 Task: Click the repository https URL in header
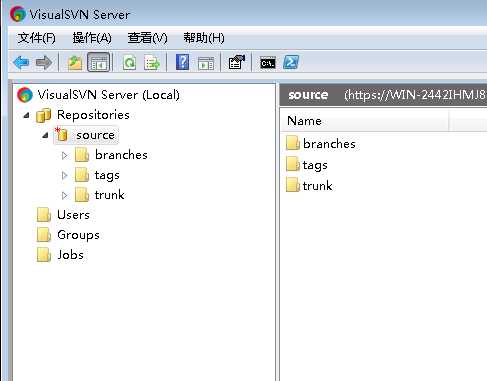coord(415,95)
